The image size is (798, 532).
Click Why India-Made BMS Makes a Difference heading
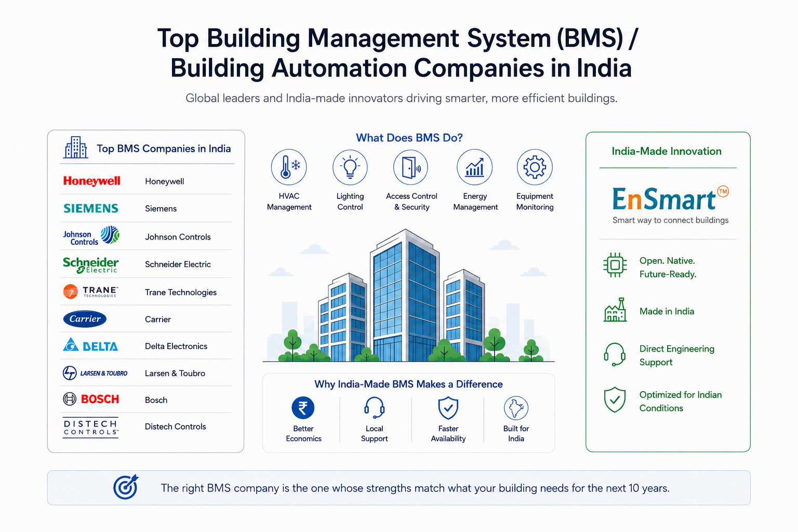[x=408, y=384]
